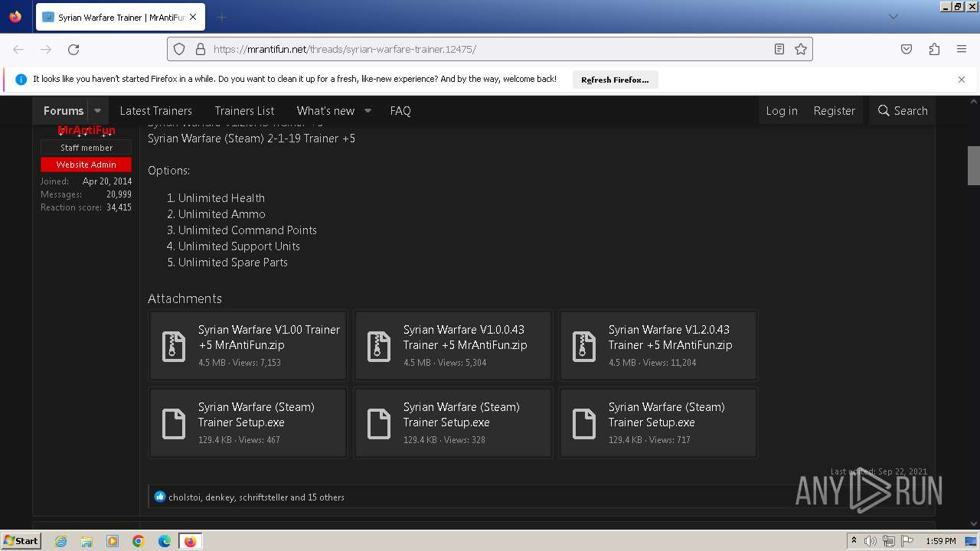Click 'Unlimited Health' option text
Screen dimensions: 980x551
tap(221, 198)
